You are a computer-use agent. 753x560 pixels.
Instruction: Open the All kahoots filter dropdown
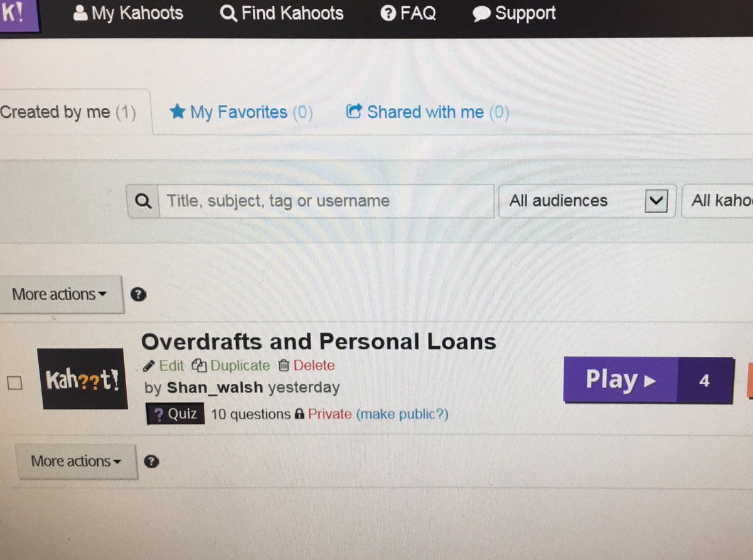click(x=717, y=201)
